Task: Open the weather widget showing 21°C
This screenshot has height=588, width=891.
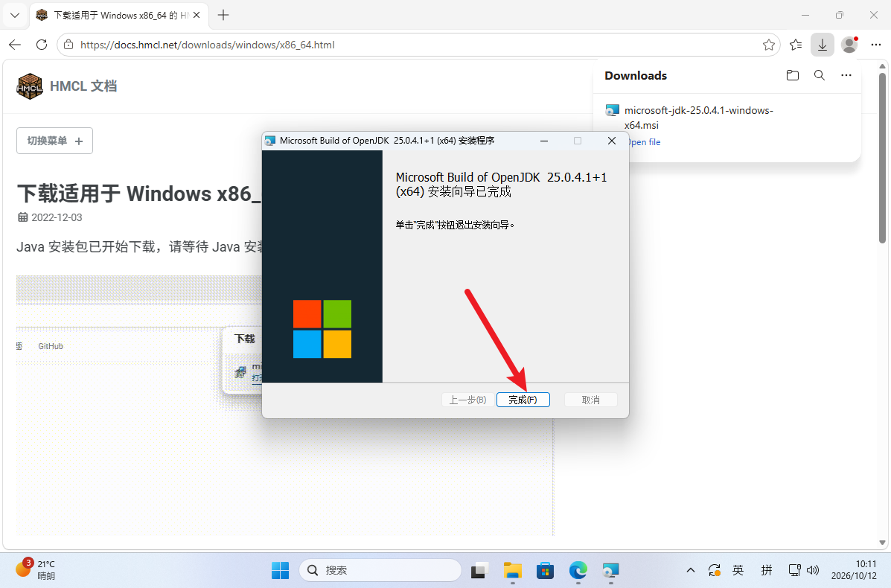Action: 36,570
